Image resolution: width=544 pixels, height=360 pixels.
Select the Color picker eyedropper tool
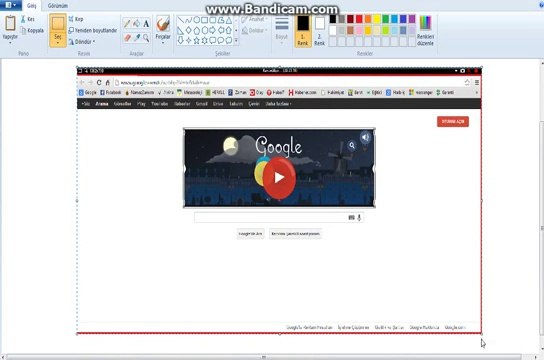(137, 37)
